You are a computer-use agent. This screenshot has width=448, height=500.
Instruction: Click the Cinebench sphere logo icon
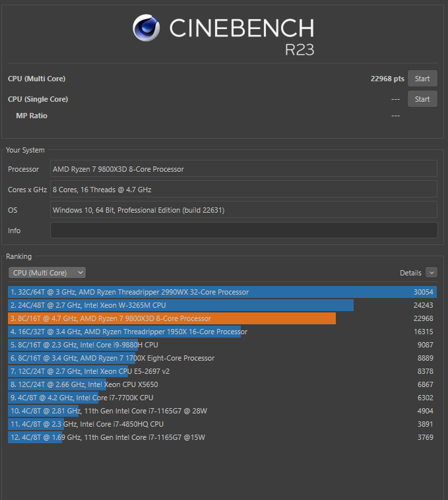tap(146, 28)
